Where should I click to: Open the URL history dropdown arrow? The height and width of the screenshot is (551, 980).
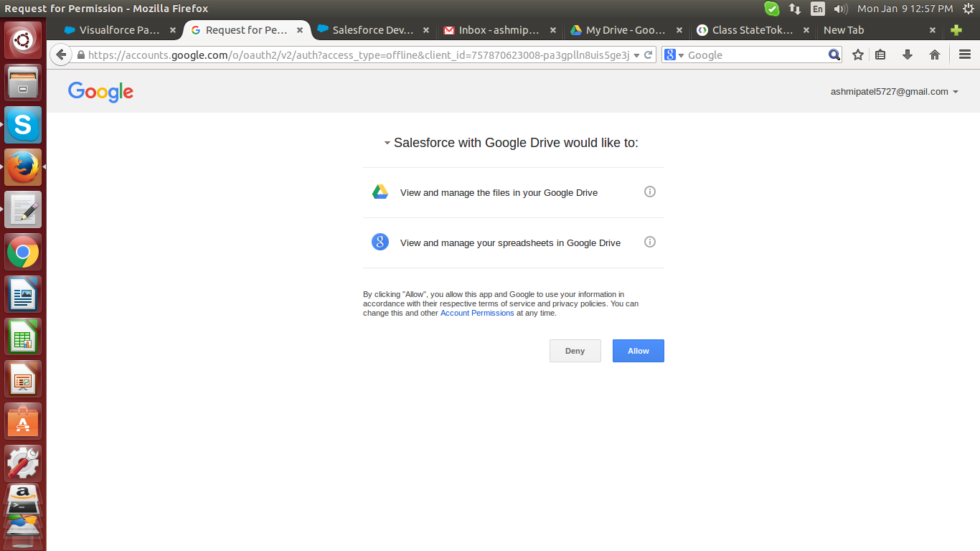[636, 55]
